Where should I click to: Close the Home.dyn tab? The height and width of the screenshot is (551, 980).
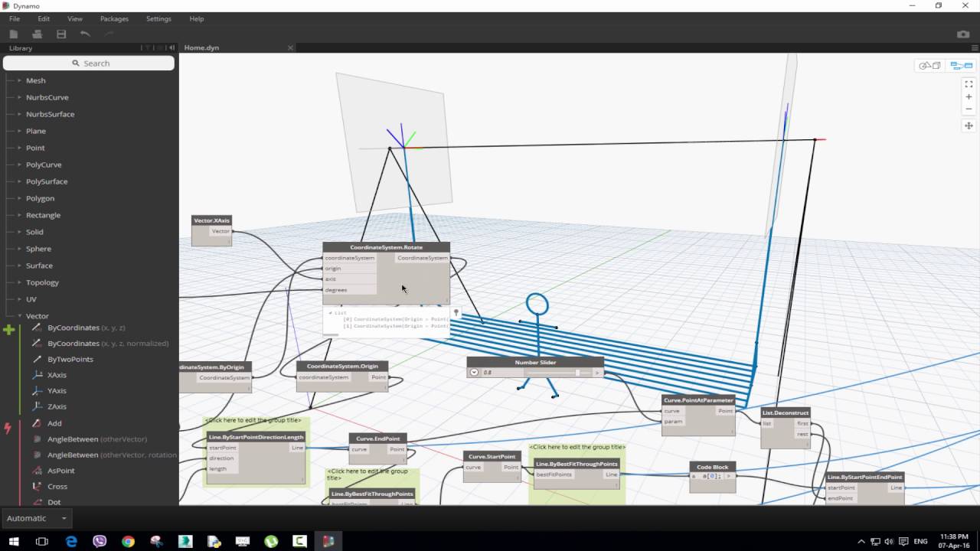[290, 48]
